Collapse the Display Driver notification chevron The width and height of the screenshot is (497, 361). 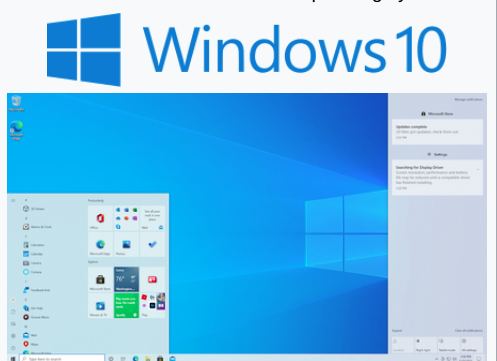[x=478, y=169]
